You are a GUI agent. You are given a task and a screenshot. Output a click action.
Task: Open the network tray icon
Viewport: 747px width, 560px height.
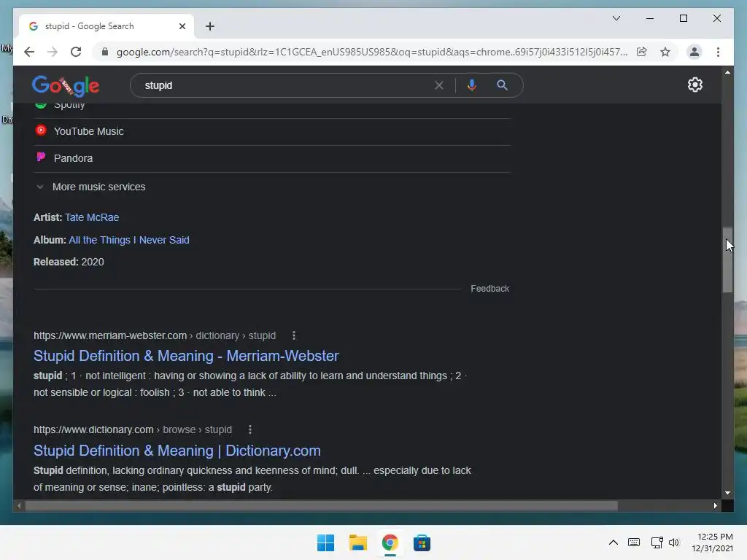point(657,542)
